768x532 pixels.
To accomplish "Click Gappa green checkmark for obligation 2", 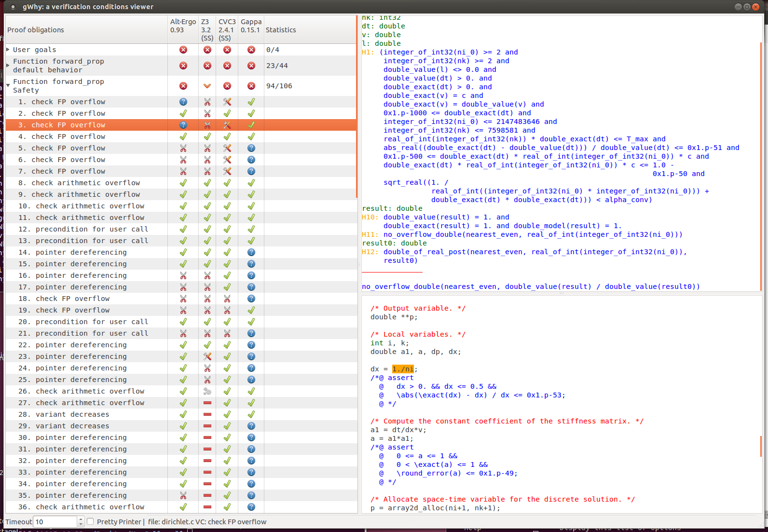I will (x=251, y=113).
